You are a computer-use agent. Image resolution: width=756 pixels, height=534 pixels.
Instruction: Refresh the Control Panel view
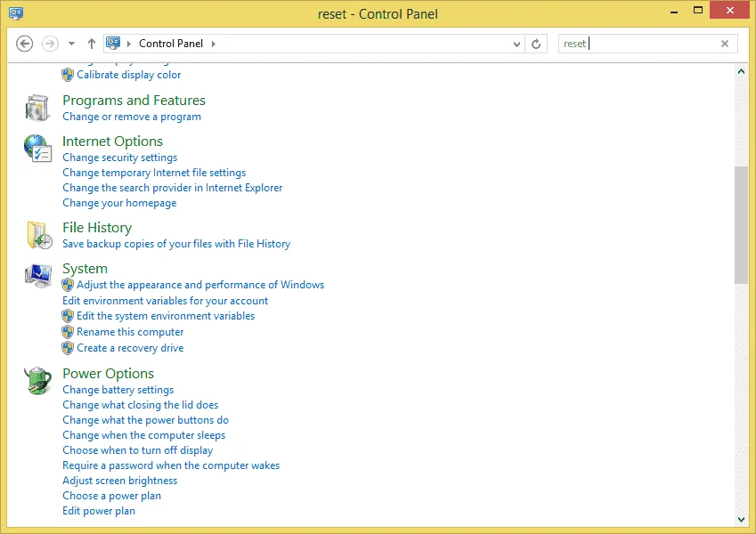coord(536,44)
